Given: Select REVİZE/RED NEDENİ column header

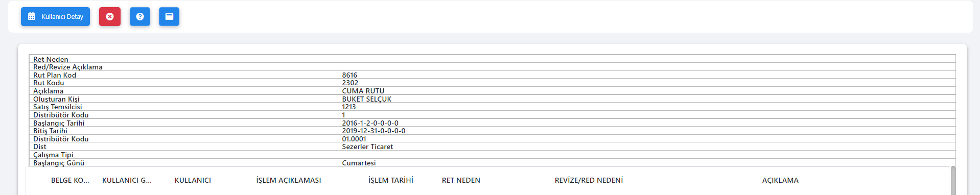Looking at the screenshot, I should coord(589,180).
